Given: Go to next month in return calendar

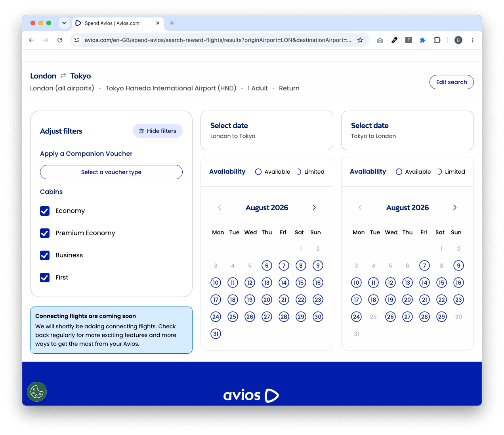Looking at the screenshot, I should pos(455,207).
